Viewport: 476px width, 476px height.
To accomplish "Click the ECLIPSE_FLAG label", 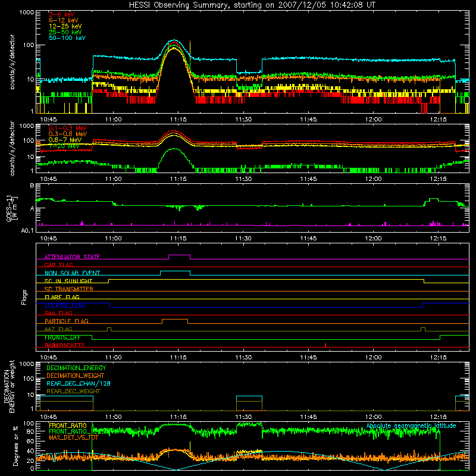I will coord(65,305).
